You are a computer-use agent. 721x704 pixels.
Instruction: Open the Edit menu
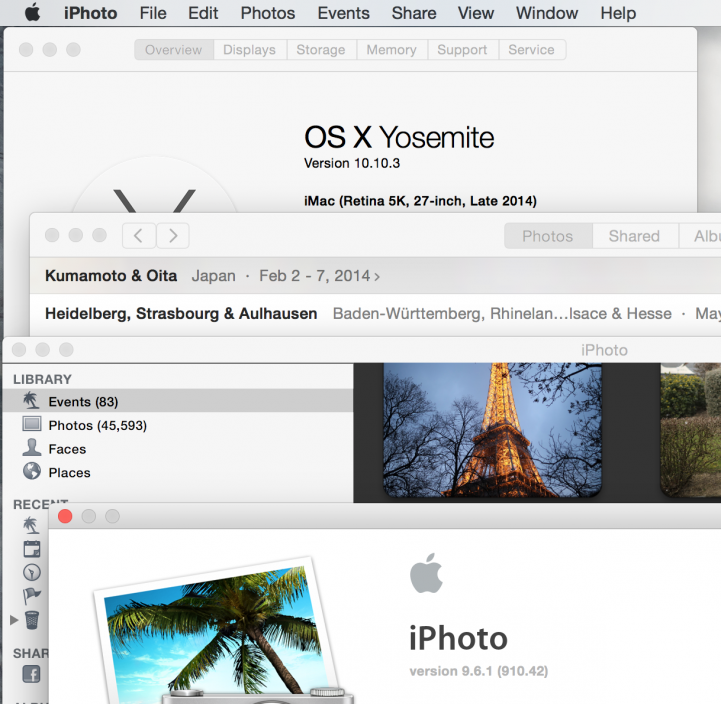pos(203,13)
